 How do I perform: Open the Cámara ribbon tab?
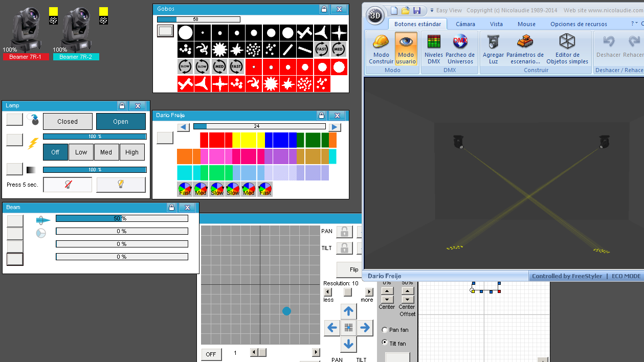[x=464, y=24]
